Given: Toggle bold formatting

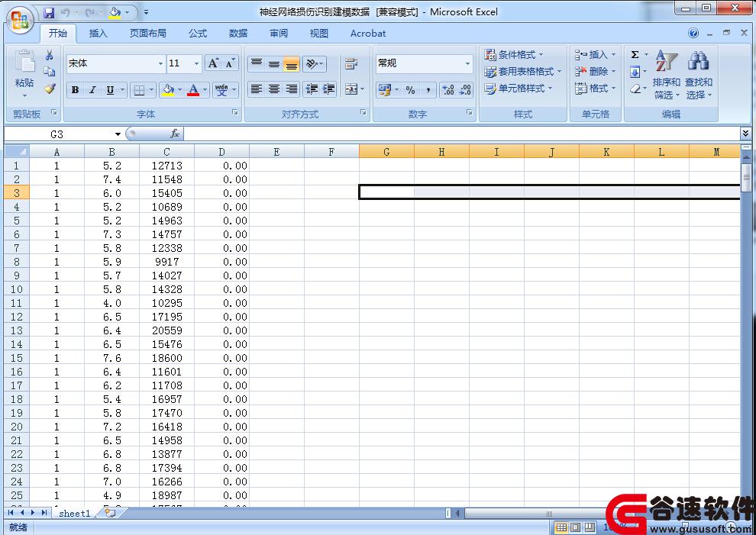Looking at the screenshot, I should coord(75,89).
